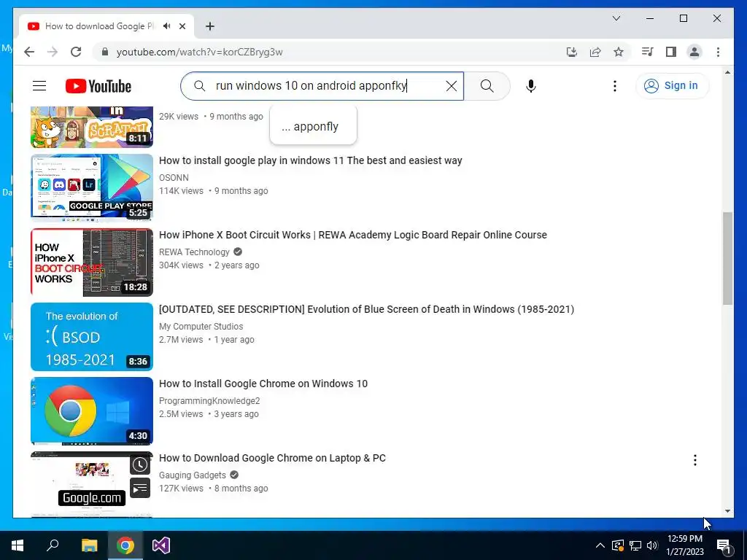
Task: Open the volume control in system tray
Action: click(x=652, y=545)
